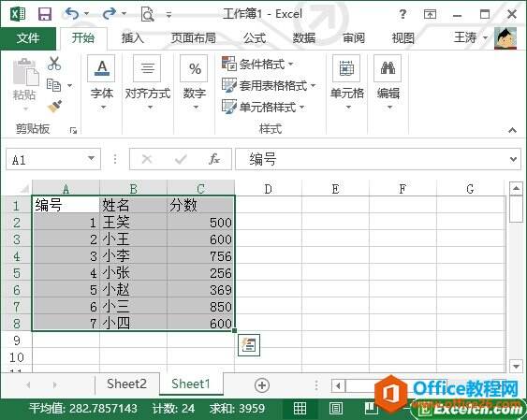This screenshot has height=420, width=527.
Task: Open 单元格样式 cell styles menu
Action: pyautogui.click(x=263, y=107)
